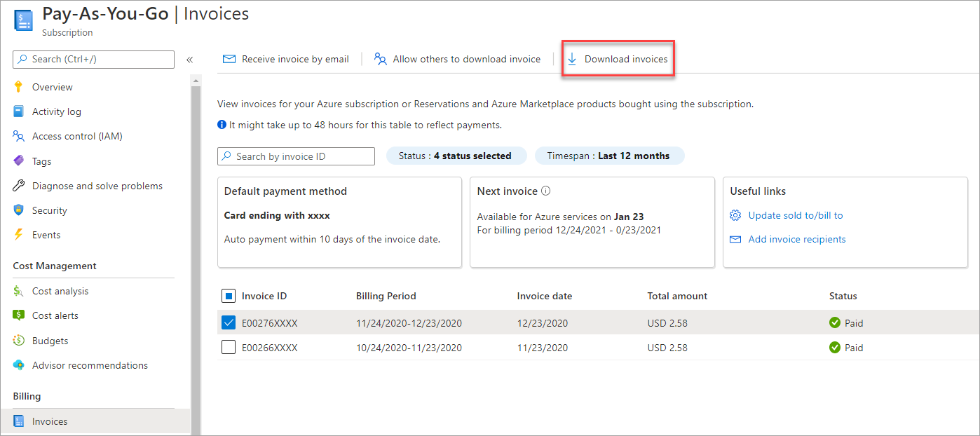The width and height of the screenshot is (980, 436).
Task: Open the Timespan Last 12 months filter
Action: [x=609, y=156]
